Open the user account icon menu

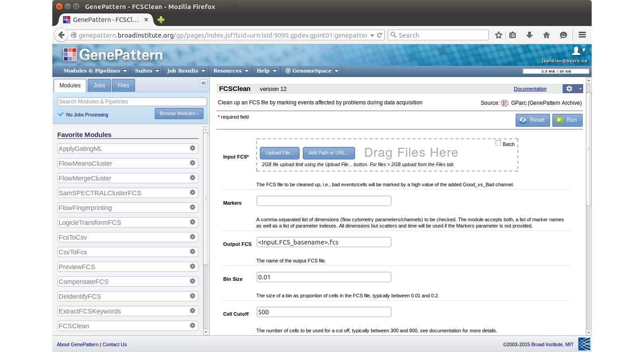pyautogui.click(x=579, y=51)
